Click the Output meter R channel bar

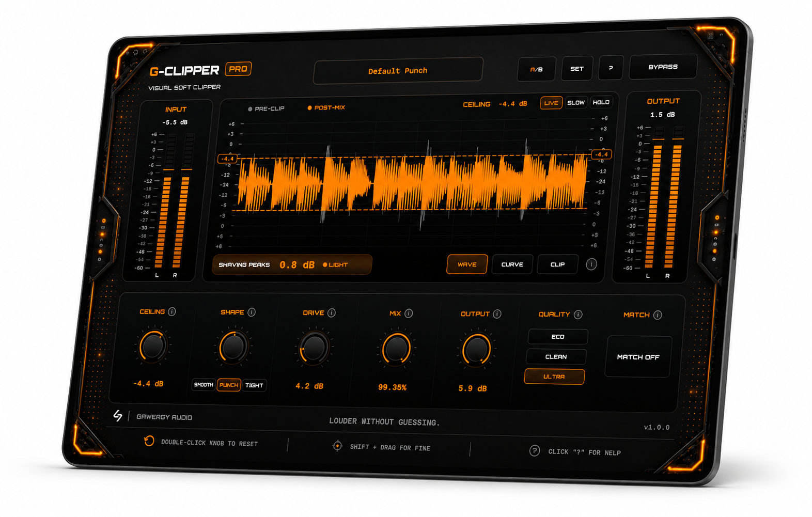(x=674, y=198)
